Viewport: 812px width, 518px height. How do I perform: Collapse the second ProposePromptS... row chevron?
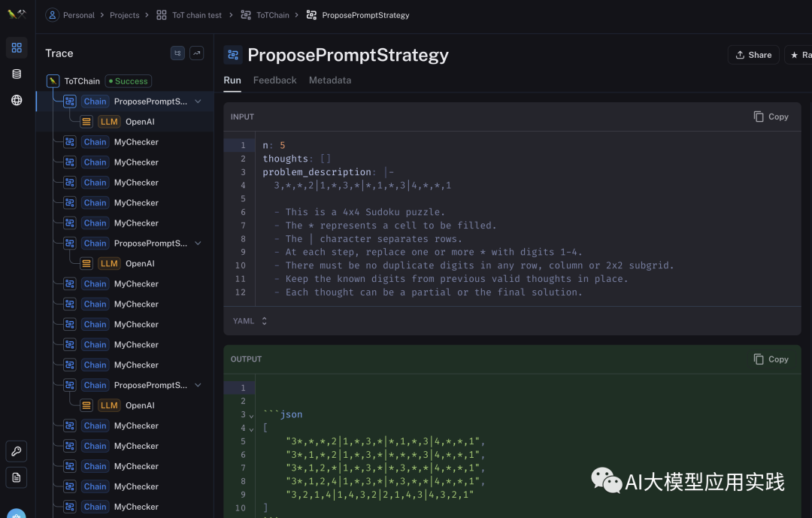click(x=198, y=243)
